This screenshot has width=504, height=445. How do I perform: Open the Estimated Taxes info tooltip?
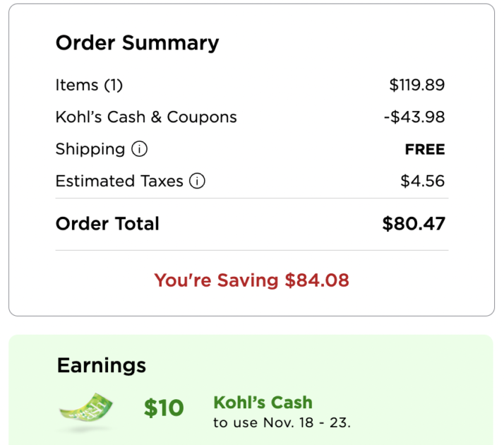(x=198, y=182)
